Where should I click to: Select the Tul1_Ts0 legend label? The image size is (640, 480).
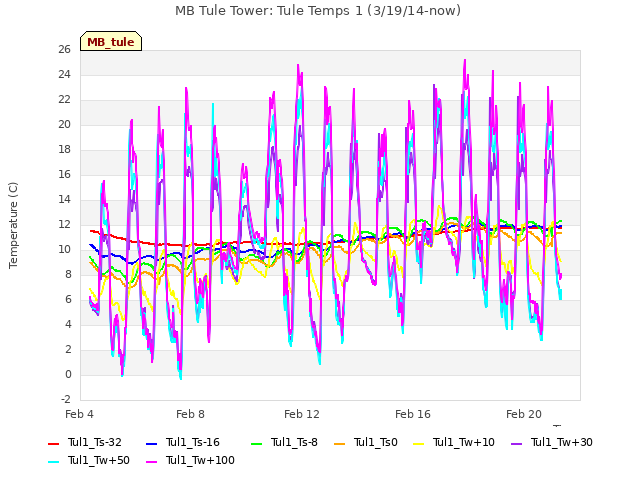tap(376, 442)
